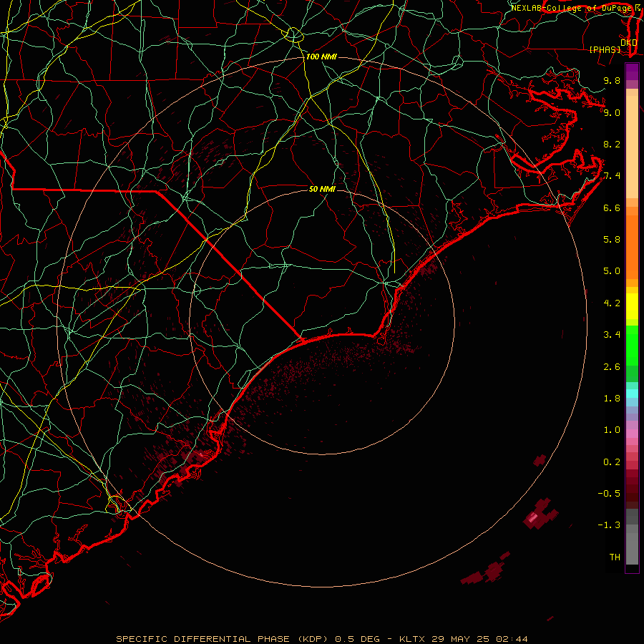This screenshot has height=644, width=644.
Task: Click the 5.8 value on the color scale
Action: click(x=612, y=240)
